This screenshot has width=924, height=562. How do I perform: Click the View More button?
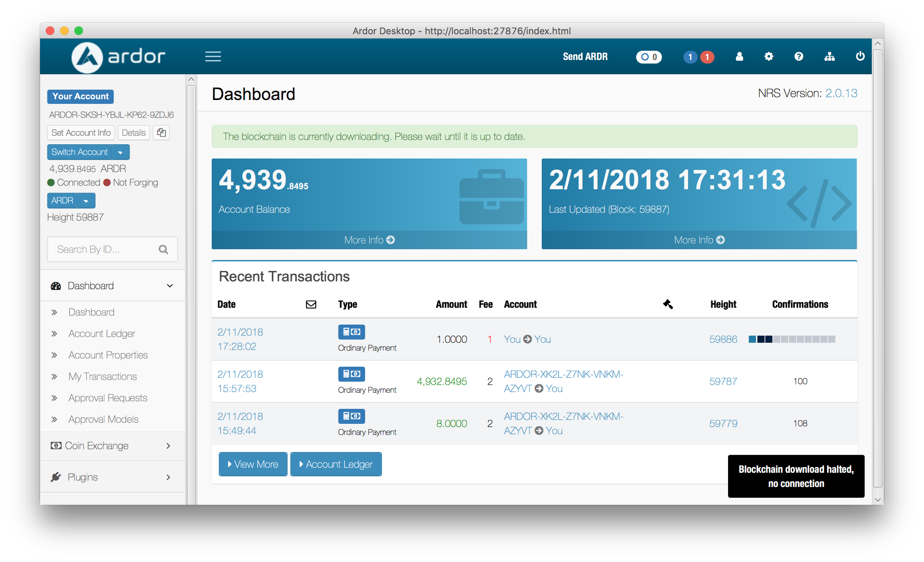(x=253, y=464)
